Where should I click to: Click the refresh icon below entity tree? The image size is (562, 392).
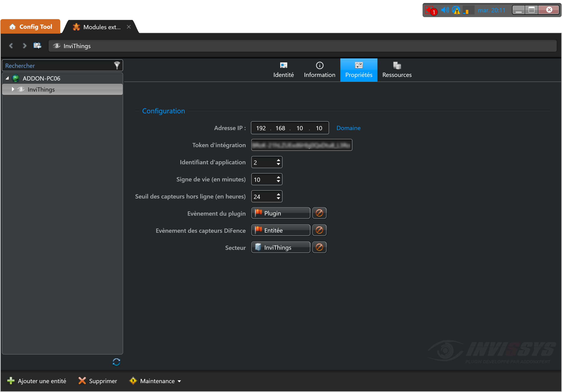pyautogui.click(x=116, y=362)
